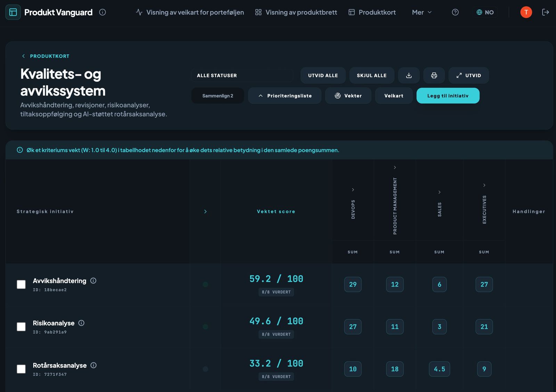Click status dot in Avvikshåndtering row
The height and width of the screenshot is (392, 556).
click(x=205, y=284)
